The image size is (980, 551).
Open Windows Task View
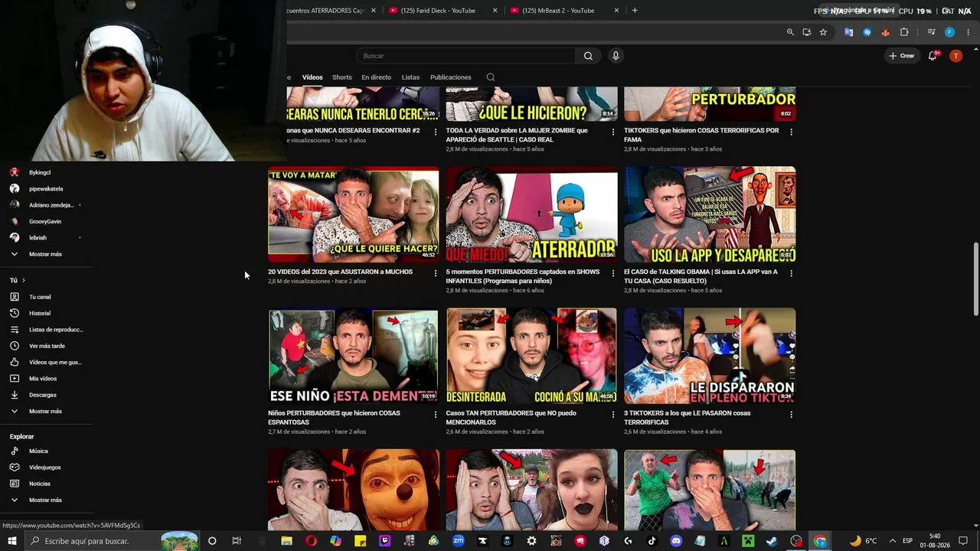coord(237,541)
